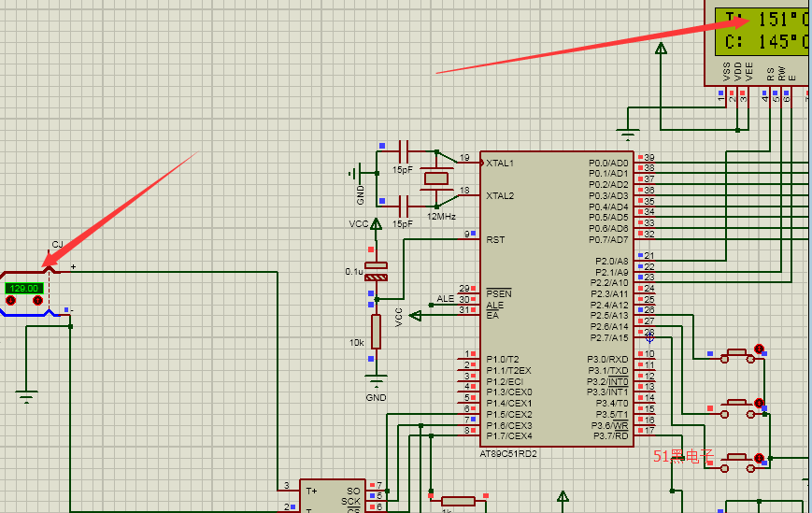Select the 1k resistor at the bottom

pos(459,501)
